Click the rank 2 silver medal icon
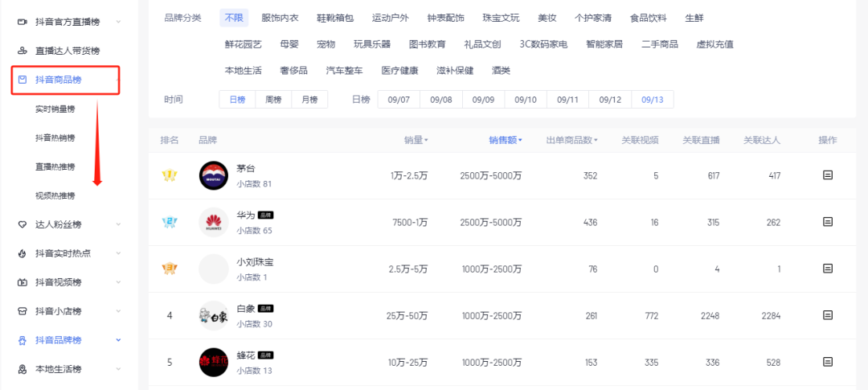Viewport: 868px width, 390px height. (170, 222)
